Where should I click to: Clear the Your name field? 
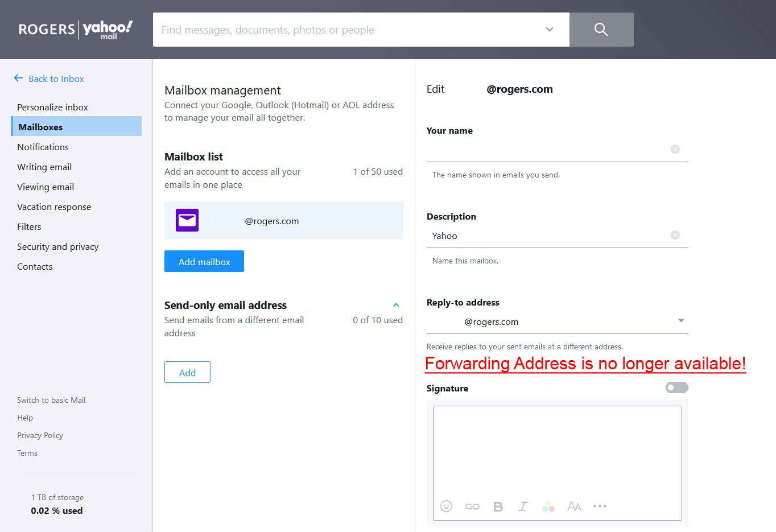pos(675,149)
